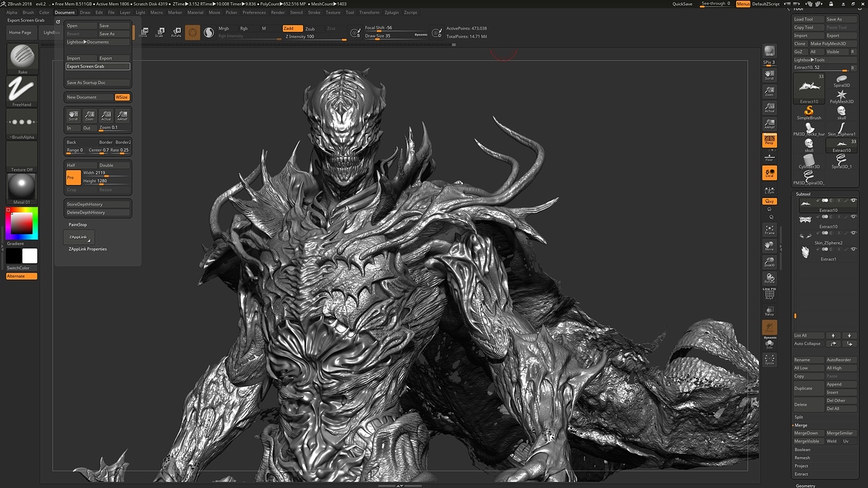This screenshot has height=488, width=868.
Task: Expand the Boolean section
Action: pos(802,450)
